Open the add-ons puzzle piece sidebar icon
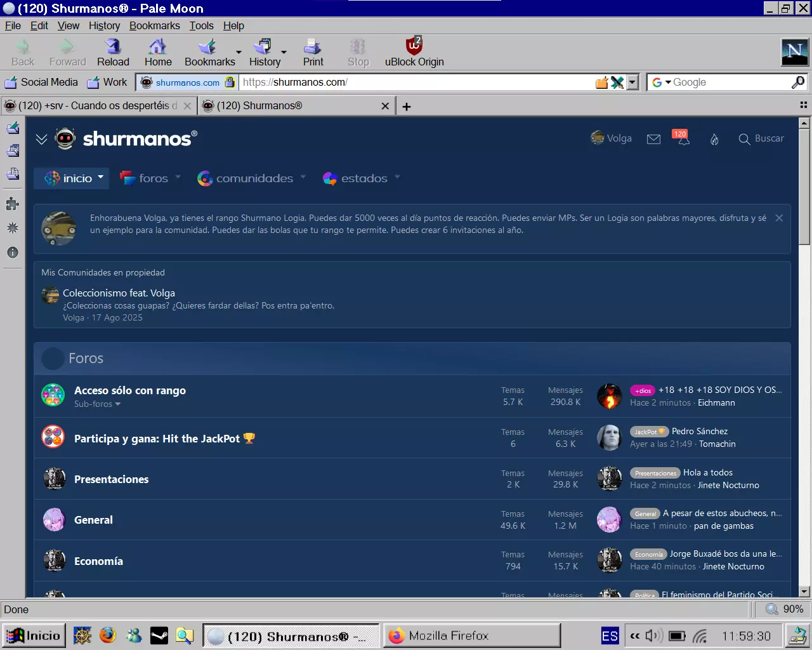Screen dimensions: 812x650 (x=12, y=204)
